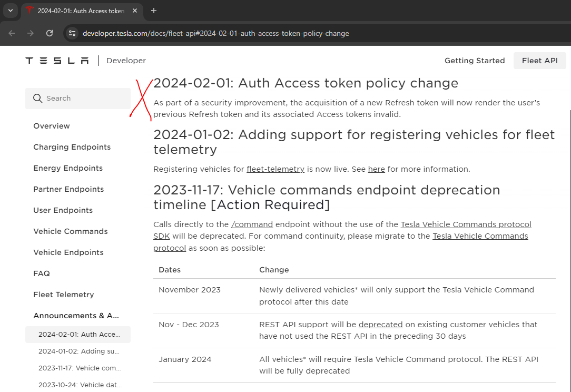Open Fleet API header button
The image size is (571, 392).
coord(540,61)
